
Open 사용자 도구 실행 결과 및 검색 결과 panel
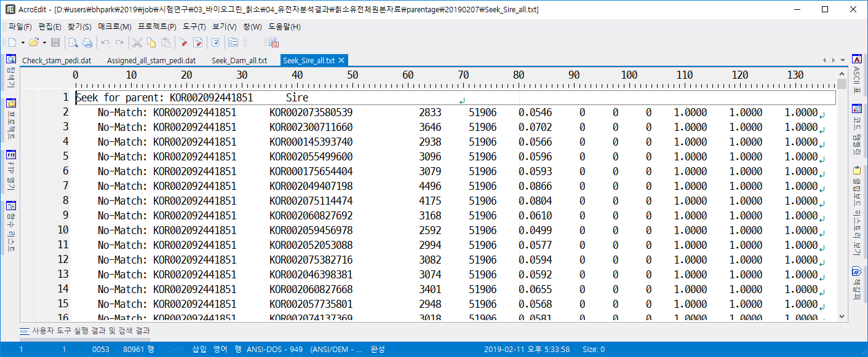pyautogui.click(x=86, y=331)
